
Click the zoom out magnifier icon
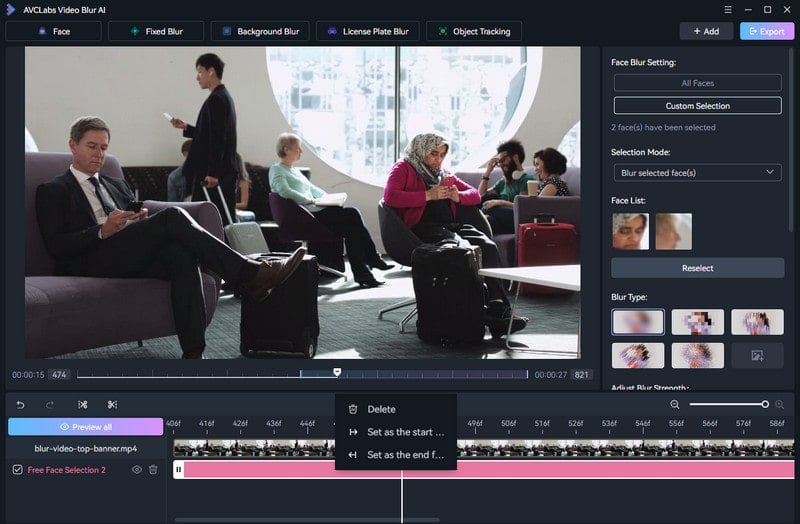pyautogui.click(x=674, y=405)
